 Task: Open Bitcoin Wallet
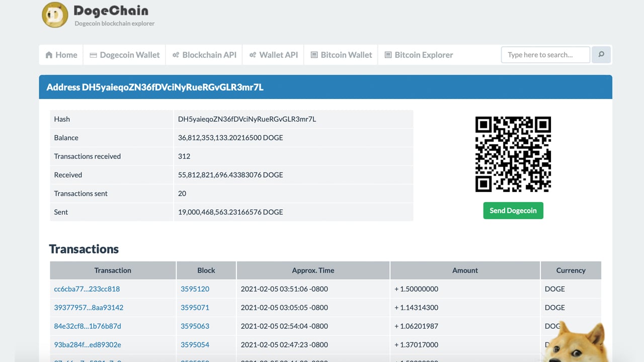coord(342,55)
